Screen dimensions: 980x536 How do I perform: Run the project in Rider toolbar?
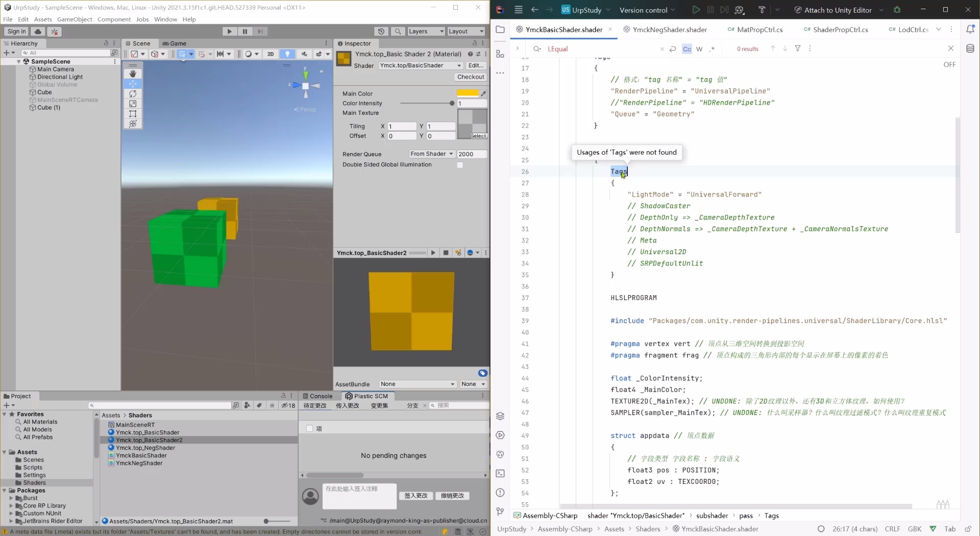point(696,10)
